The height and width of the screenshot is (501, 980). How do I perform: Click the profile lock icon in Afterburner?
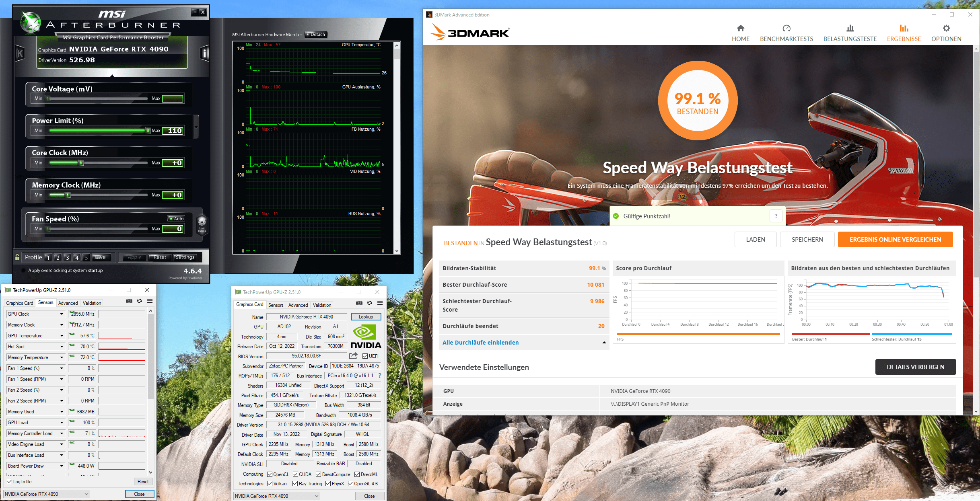[17, 257]
